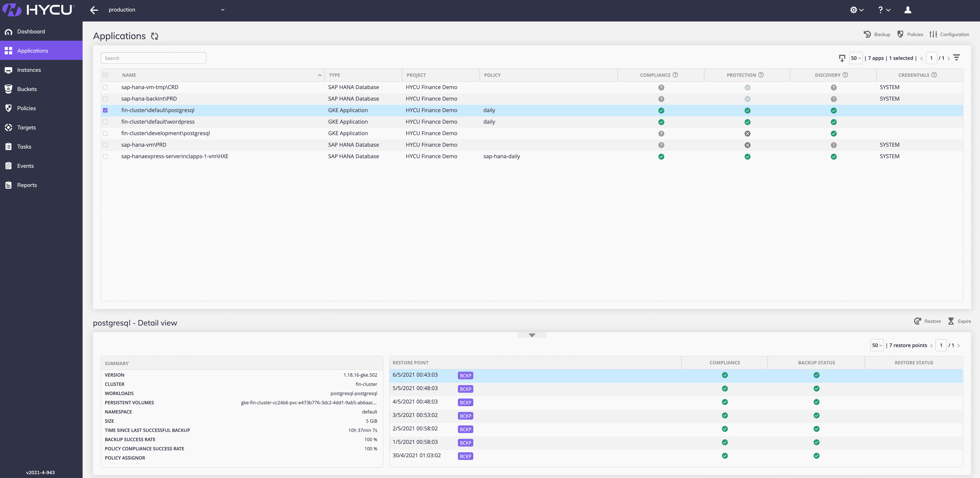Check sap-hana-backint\PRD row checkbox
Image resolution: width=980 pixels, height=478 pixels.
tap(105, 99)
